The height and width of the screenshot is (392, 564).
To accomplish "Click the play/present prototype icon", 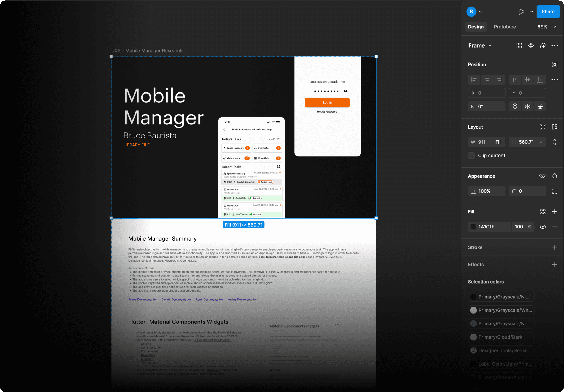I will coord(521,12).
